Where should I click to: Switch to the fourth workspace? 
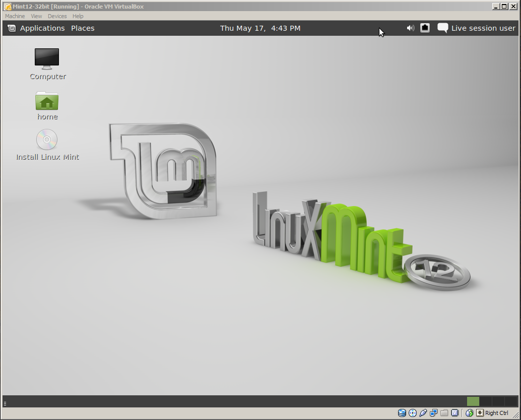[510, 401]
